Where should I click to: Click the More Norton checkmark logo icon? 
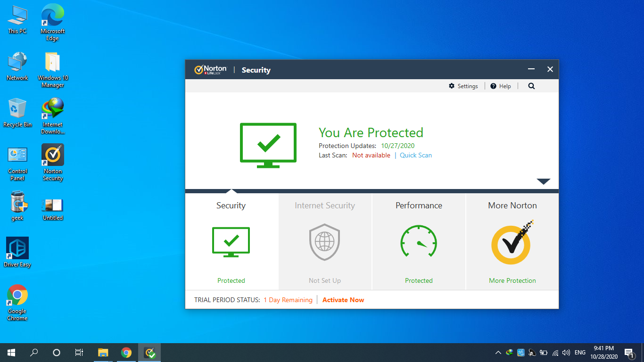pyautogui.click(x=512, y=242)
